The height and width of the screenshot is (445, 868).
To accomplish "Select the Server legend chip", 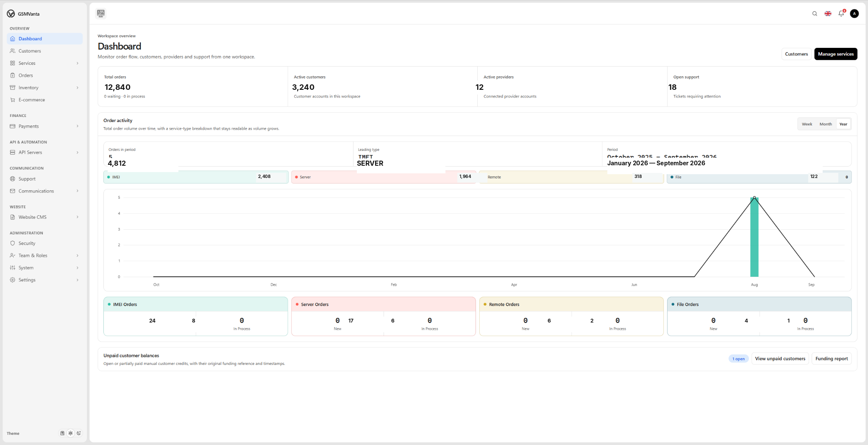I will click(x=384, y=177).
